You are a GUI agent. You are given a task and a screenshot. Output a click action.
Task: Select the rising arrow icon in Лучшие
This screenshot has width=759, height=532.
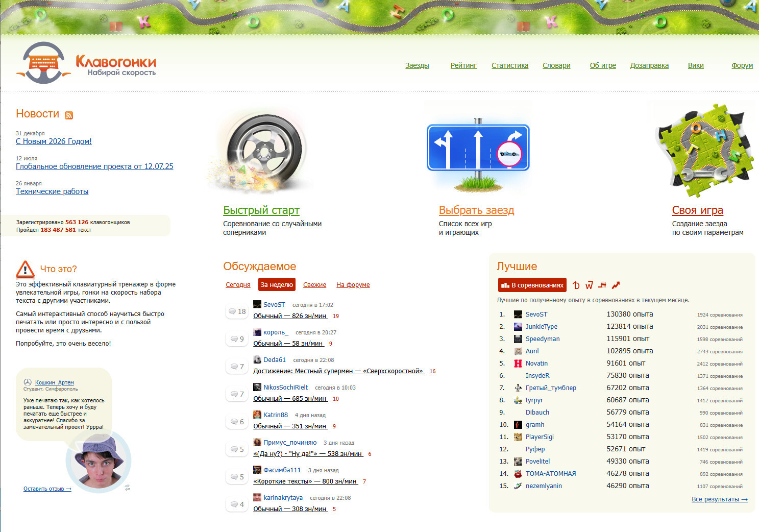pyautogui.click(x=616, y=285)
